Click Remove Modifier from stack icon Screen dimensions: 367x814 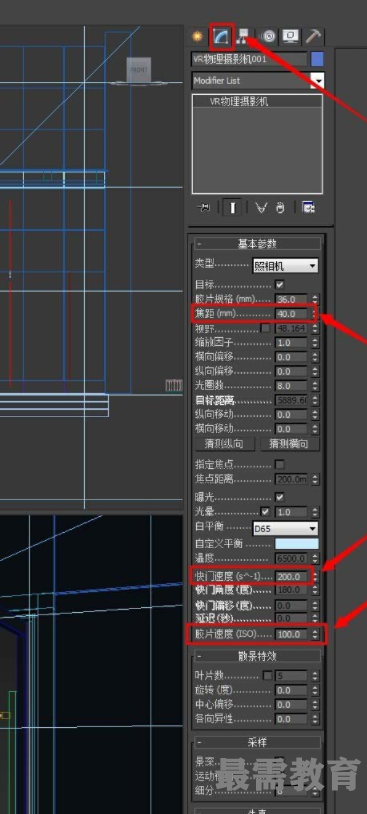click(x=280, y=208)
